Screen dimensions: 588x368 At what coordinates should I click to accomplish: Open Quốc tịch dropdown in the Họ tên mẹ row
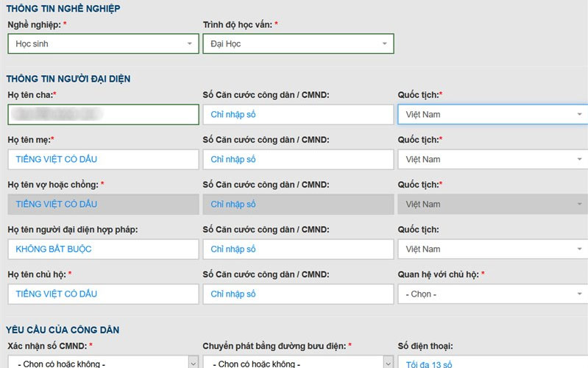point(493,160)
